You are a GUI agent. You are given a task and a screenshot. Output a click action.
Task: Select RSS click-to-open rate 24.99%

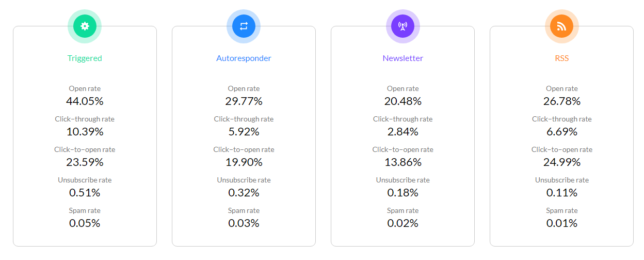pyautogui.click(x=561, y=162)
